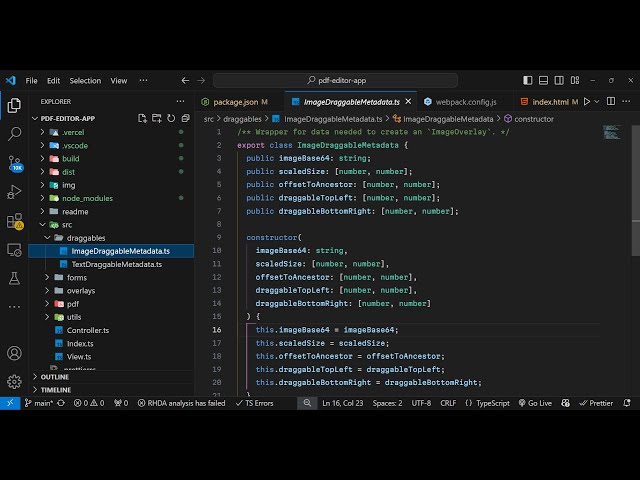The width and height of the screenshot is (640, 480).
Task: Collapse the draggables folder
Action: click(84, 238)
